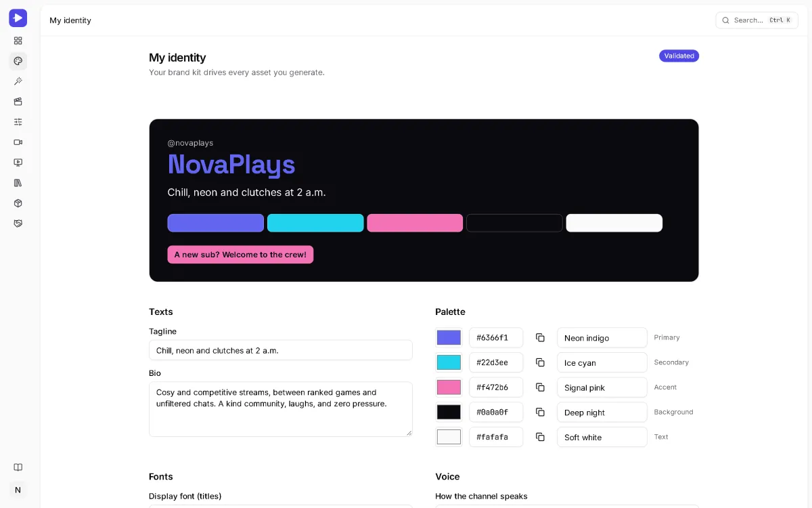Viewport: 812px width, 508px height.
Task: Copy the #22d3ee hex code
Action: (540, 362)
